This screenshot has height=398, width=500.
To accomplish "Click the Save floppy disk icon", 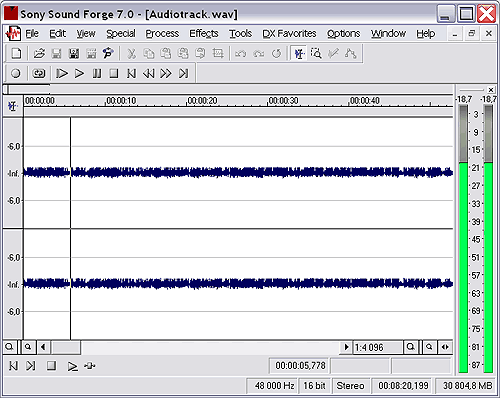I will (x=56, y=53).
